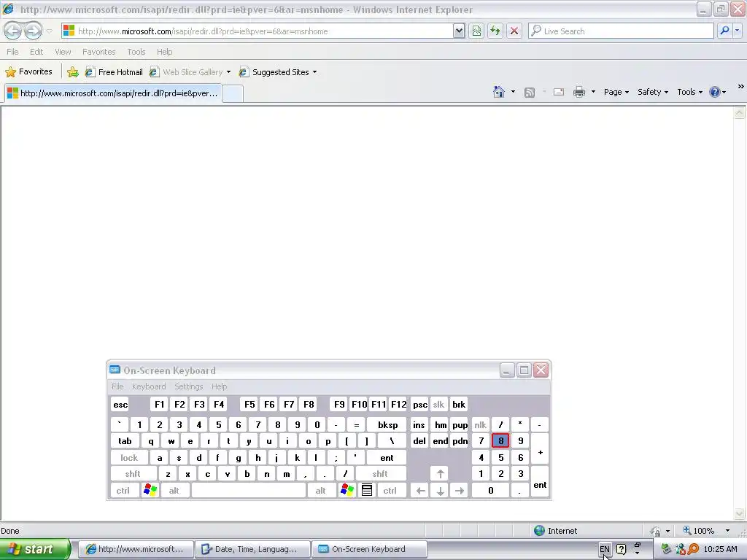Open the Keyboard menu in On-Screen Keyboard

click(x=149, y=386)
